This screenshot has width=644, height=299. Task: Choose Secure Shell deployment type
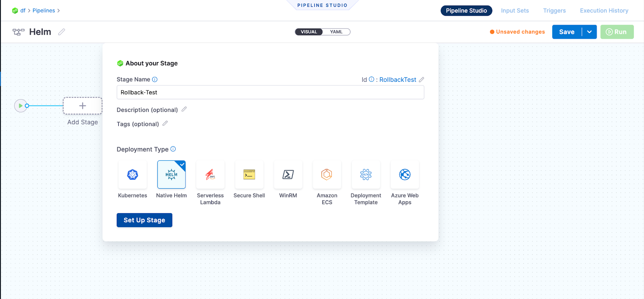(x=249, y=174)
